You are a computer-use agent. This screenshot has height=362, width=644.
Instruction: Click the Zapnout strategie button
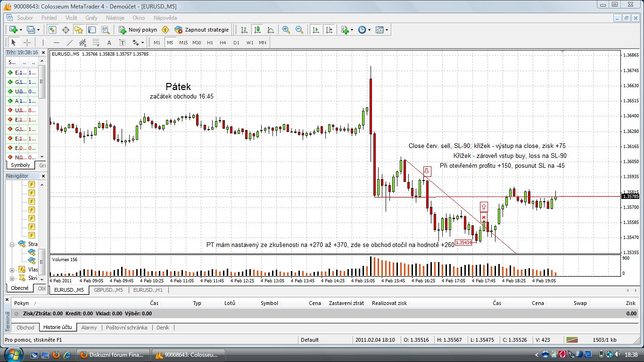click(202, 30)
